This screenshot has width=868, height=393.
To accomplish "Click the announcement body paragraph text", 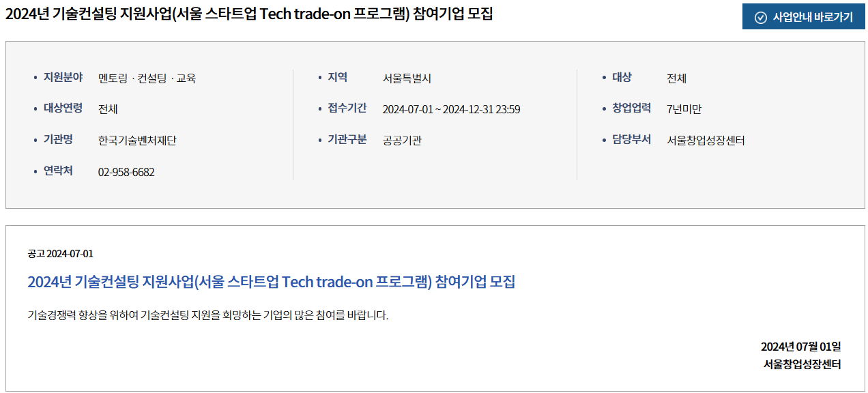I will (x=207, y=315).
